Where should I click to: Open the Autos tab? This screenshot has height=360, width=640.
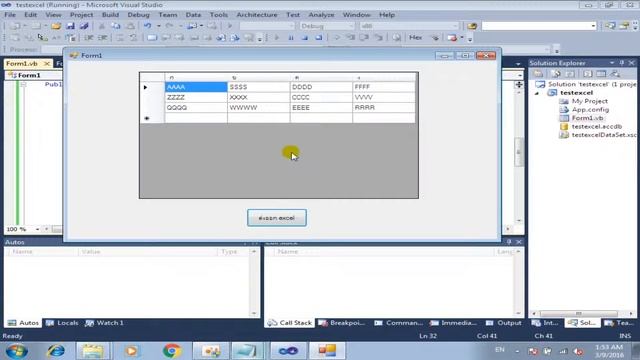click(23, 323)
